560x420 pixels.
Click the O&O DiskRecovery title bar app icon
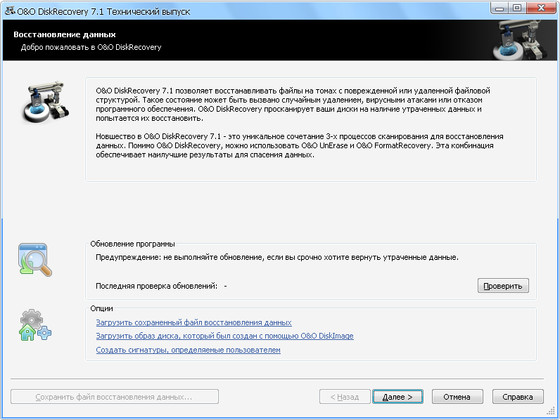click(10, 11)
